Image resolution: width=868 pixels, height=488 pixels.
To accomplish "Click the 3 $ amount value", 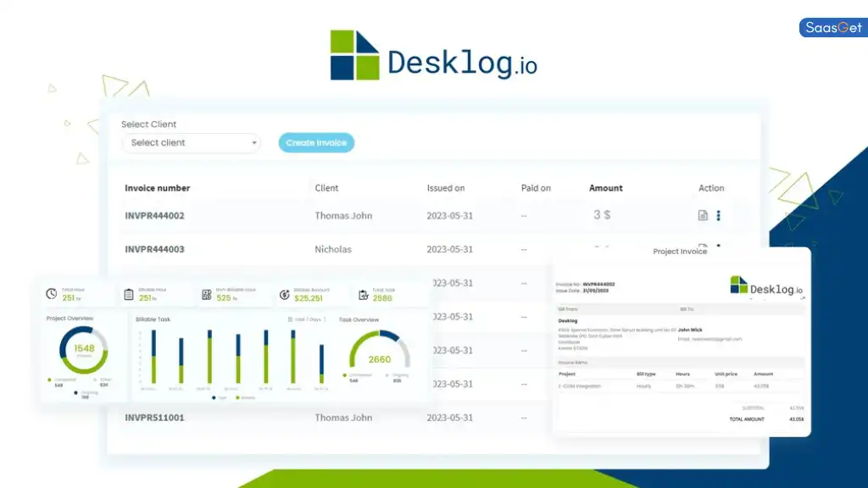I will 602,214.
